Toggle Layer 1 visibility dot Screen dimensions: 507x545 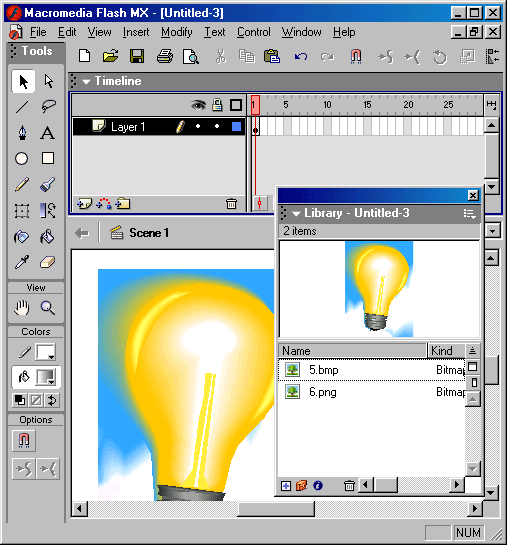(198, 127)
